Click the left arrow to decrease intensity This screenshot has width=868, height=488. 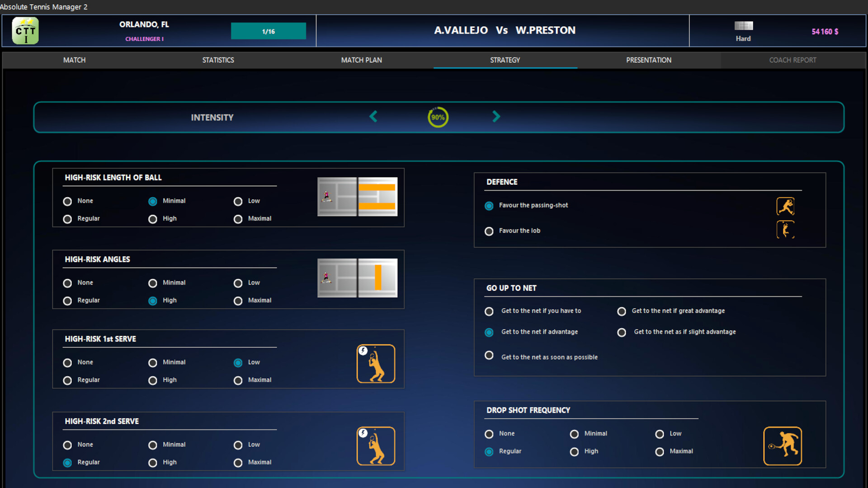(373, 117)
